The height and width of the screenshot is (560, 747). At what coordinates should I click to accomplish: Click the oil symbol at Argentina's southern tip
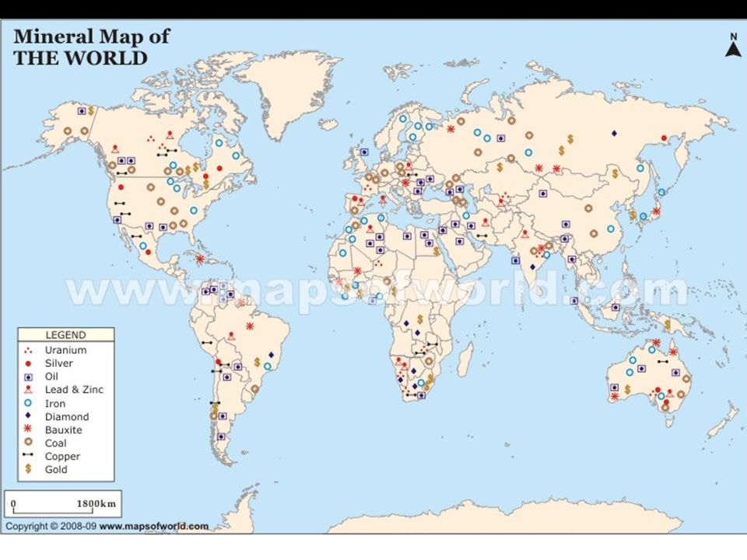(x=221, y=436)
